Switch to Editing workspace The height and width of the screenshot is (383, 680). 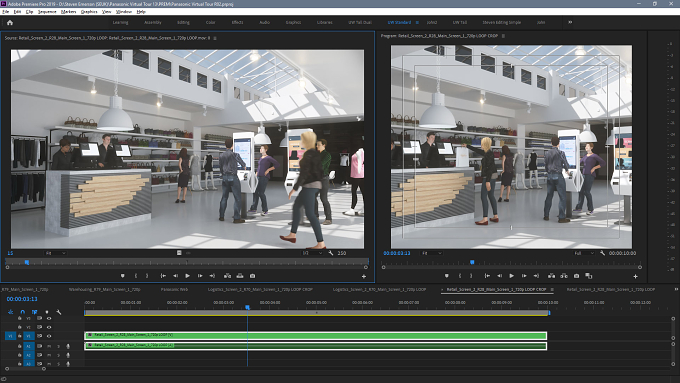click(183, 22)
